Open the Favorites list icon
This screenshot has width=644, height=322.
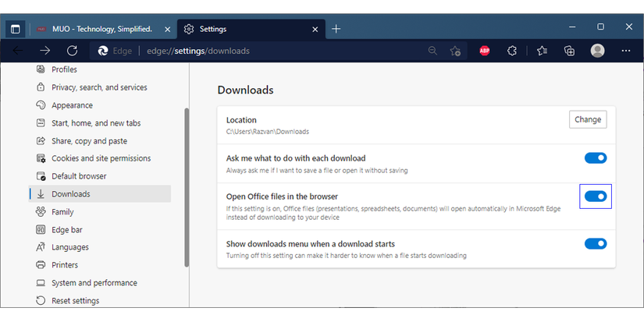pos(543,51)
